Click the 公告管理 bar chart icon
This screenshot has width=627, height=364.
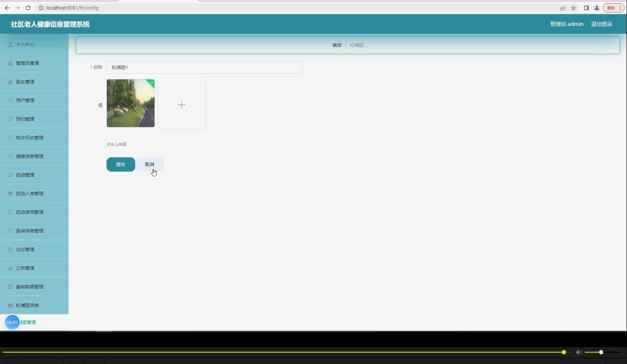tap(11, 268)
